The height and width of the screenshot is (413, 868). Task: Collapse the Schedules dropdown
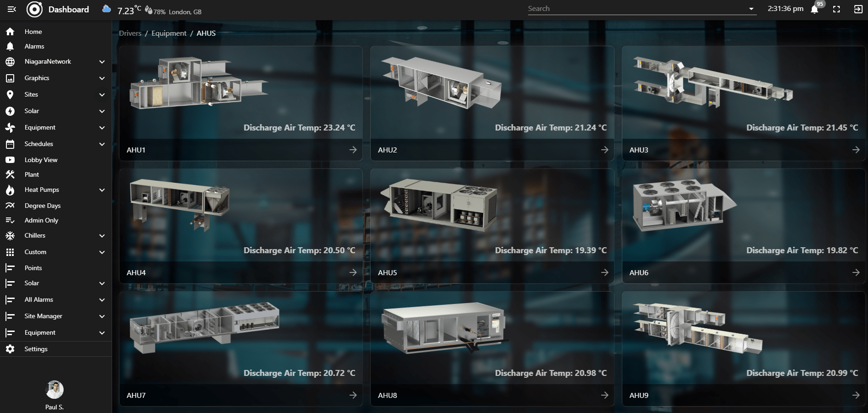coord(102,144)
